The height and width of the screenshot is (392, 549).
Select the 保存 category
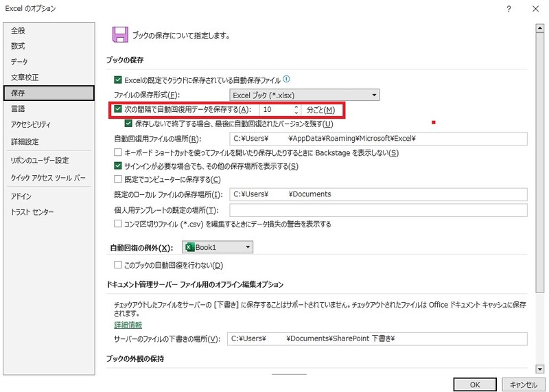click(x=49, y=93)
